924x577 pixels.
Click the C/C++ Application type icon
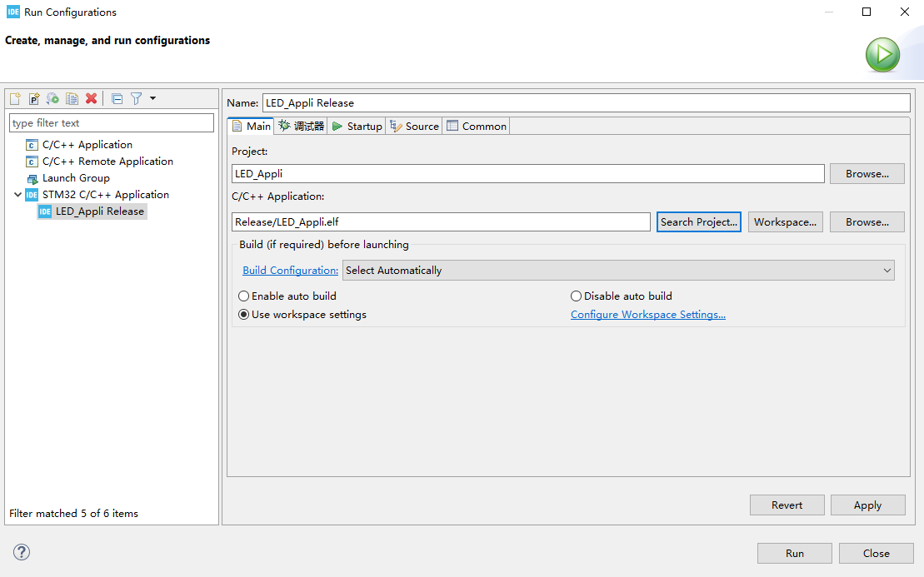tap(32, 145)
